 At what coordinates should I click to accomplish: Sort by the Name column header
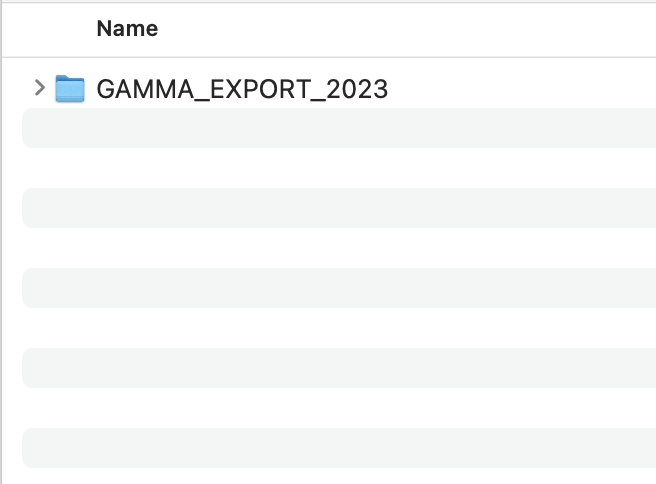coord(127,29)
